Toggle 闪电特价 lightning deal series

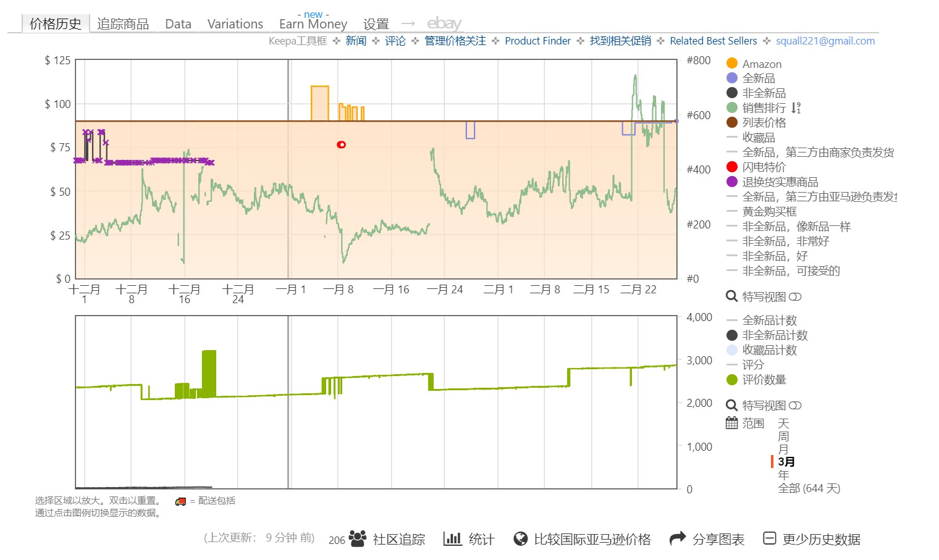pyautogui.click(x=732, y=167)
